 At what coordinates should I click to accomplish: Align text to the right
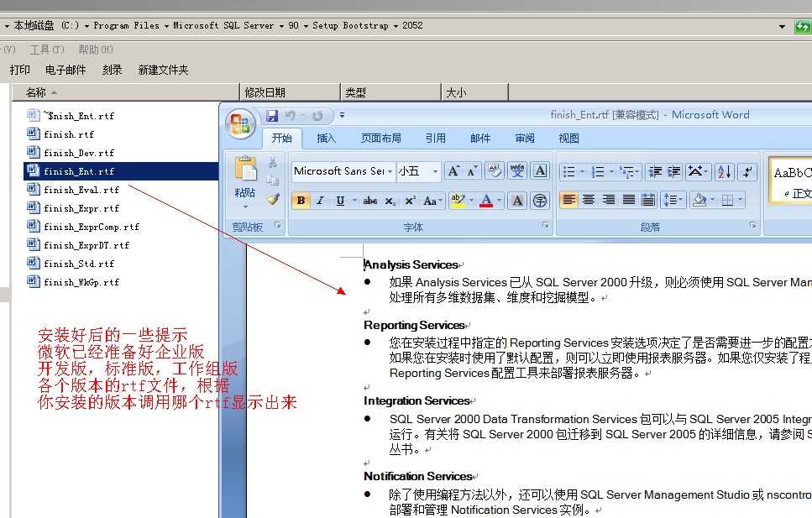tap(609, 200)
